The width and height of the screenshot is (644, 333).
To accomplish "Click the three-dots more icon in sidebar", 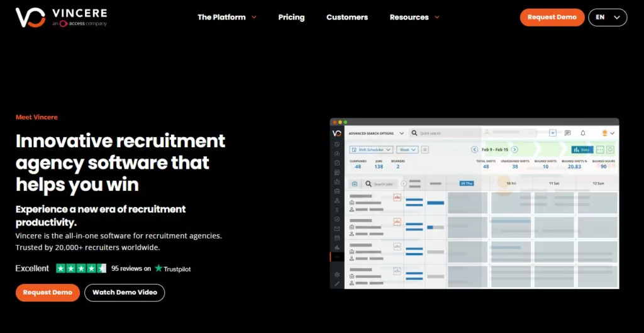I will (x=337, y=257).
